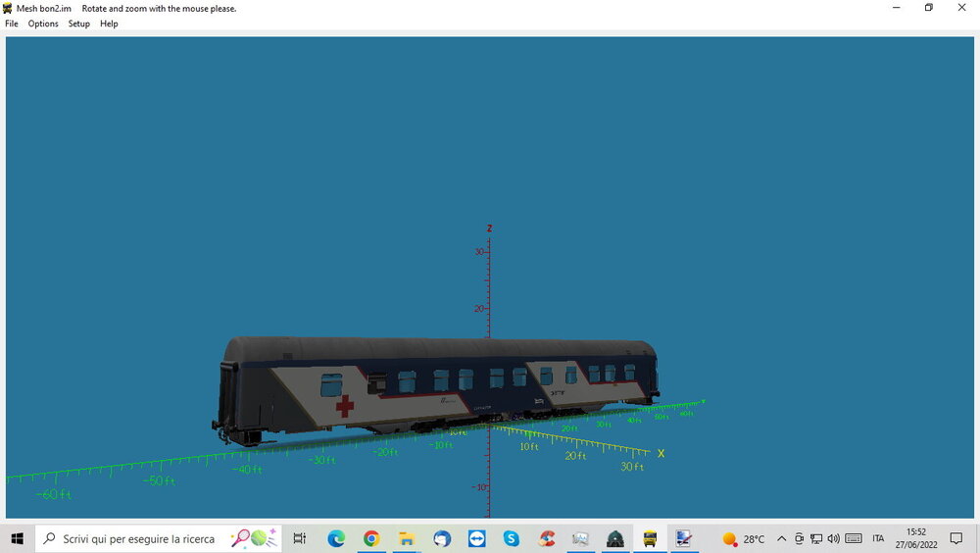
Task: Switch the ITA input language indicator
Action: (878, 538)
